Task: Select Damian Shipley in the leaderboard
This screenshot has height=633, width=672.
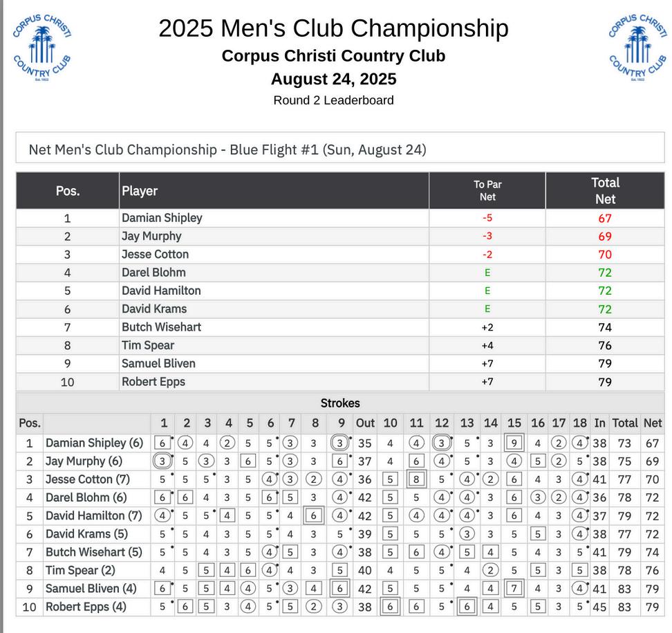Action: (x=162, y=218)
